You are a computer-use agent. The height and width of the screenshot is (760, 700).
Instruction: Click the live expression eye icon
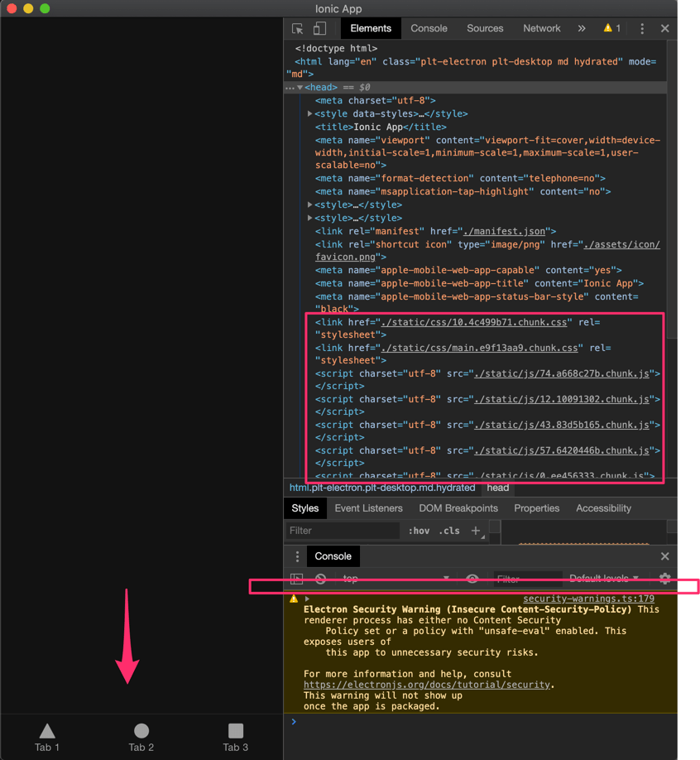472,579
